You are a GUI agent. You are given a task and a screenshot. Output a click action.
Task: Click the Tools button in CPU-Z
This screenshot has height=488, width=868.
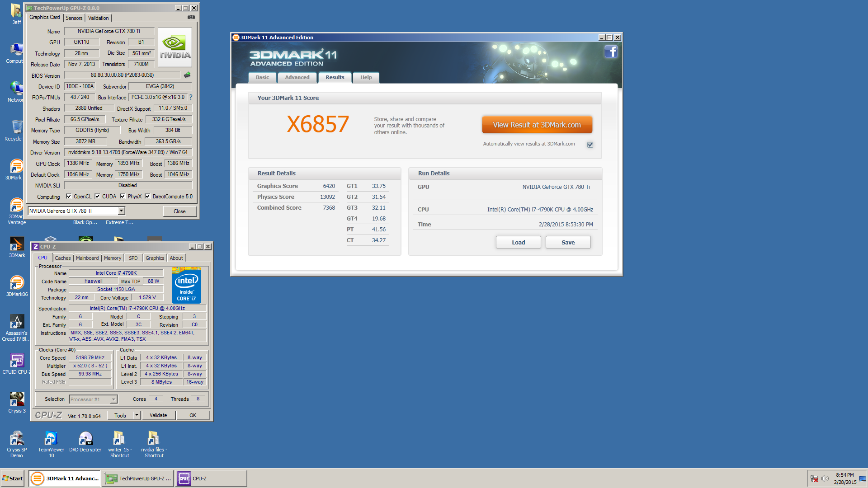pos(120,415)
